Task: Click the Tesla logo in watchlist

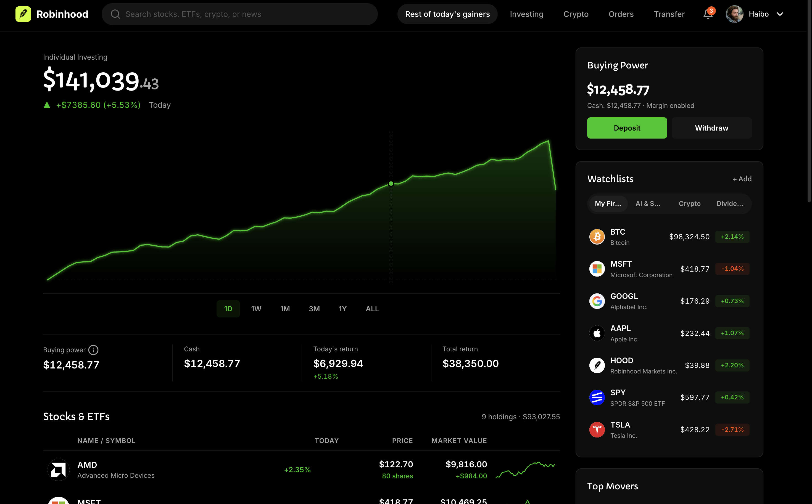Action: click(597, 430)
